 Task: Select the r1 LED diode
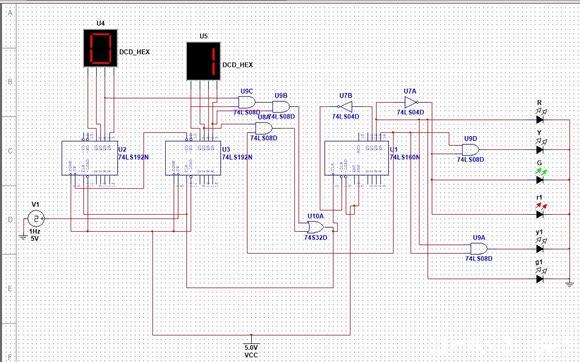(x=540, y=214)
